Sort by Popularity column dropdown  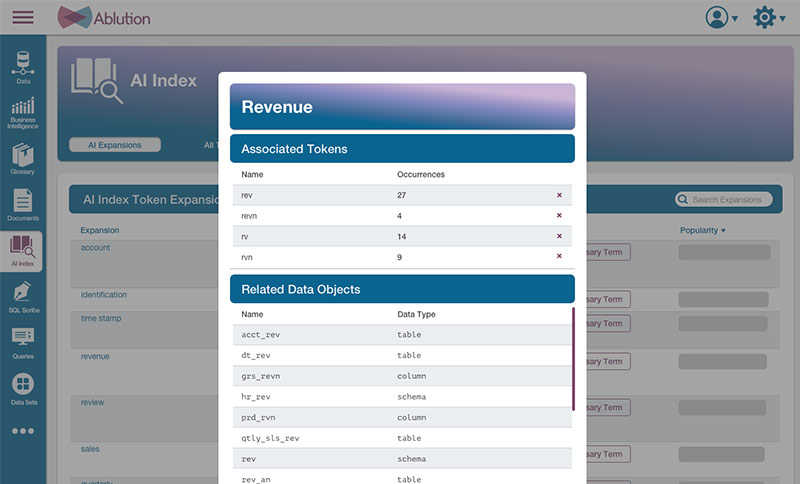pyautogui.click(x=703, y=231)
